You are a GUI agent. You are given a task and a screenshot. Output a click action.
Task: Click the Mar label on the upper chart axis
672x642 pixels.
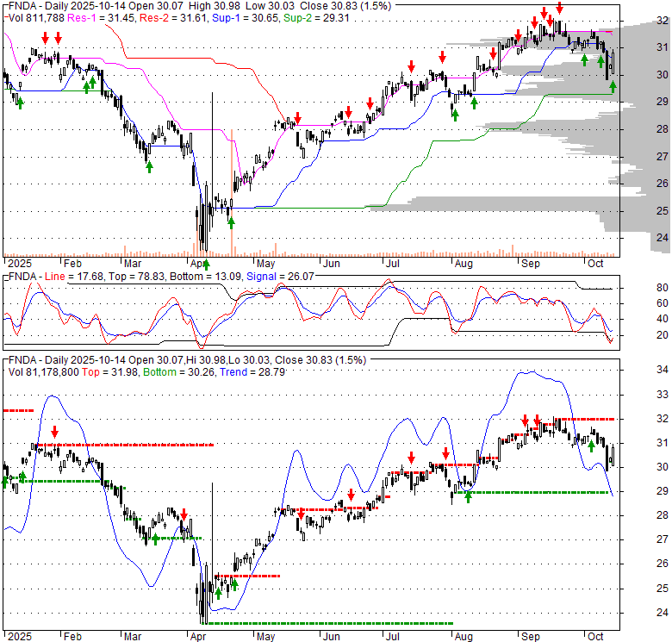[133, 263]
